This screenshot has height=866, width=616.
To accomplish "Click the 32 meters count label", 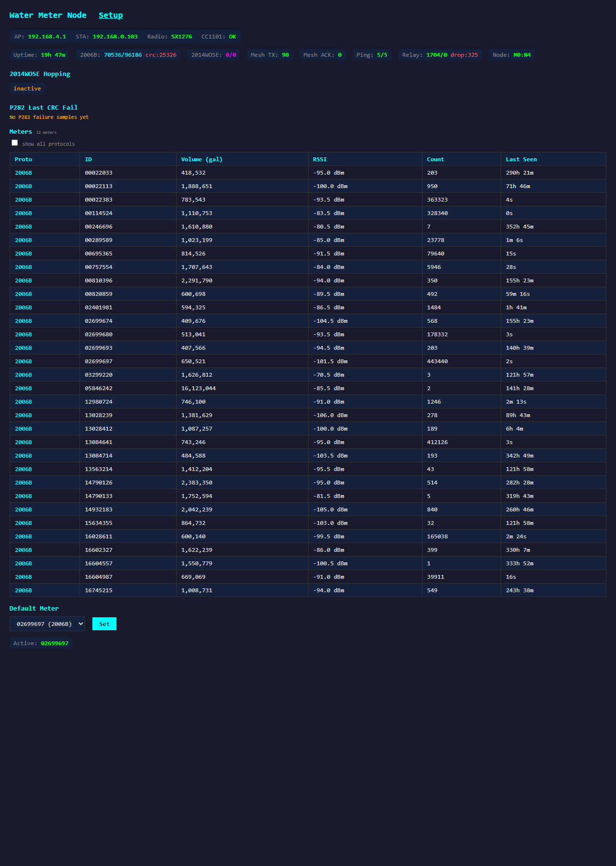I will click(x=46, y=132).
